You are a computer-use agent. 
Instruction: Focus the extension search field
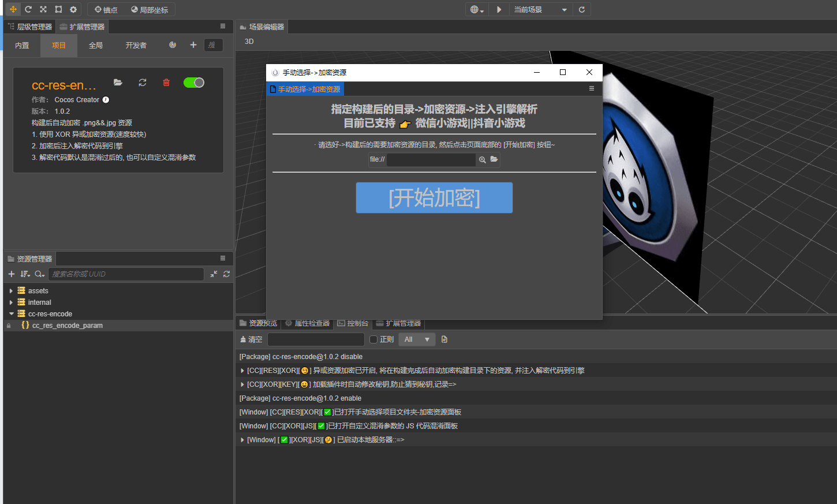214,44
